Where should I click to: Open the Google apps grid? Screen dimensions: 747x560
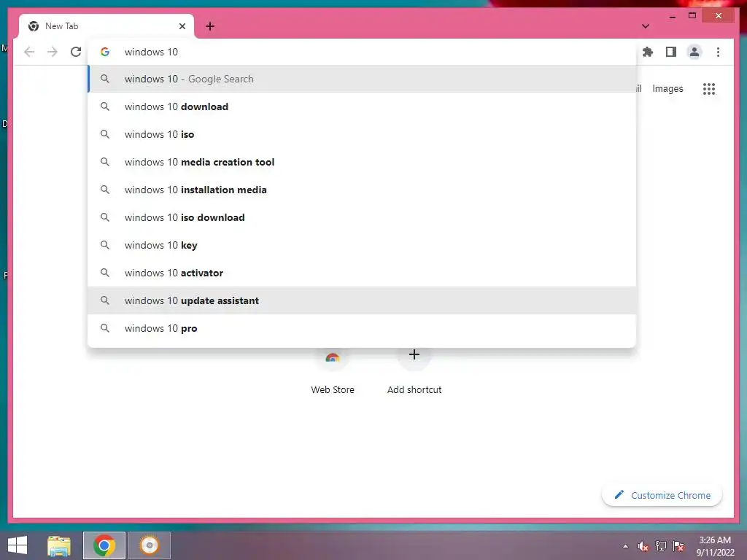click(709, 88)
